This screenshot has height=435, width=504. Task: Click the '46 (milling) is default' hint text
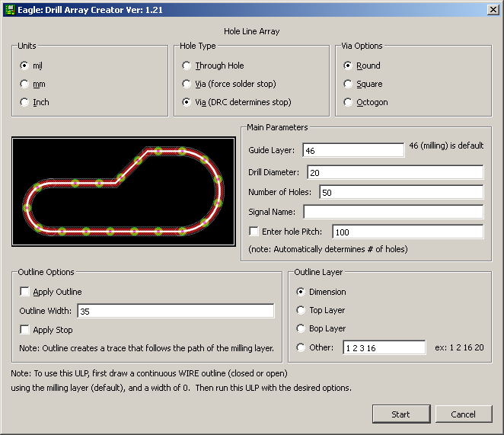[446, 146]
